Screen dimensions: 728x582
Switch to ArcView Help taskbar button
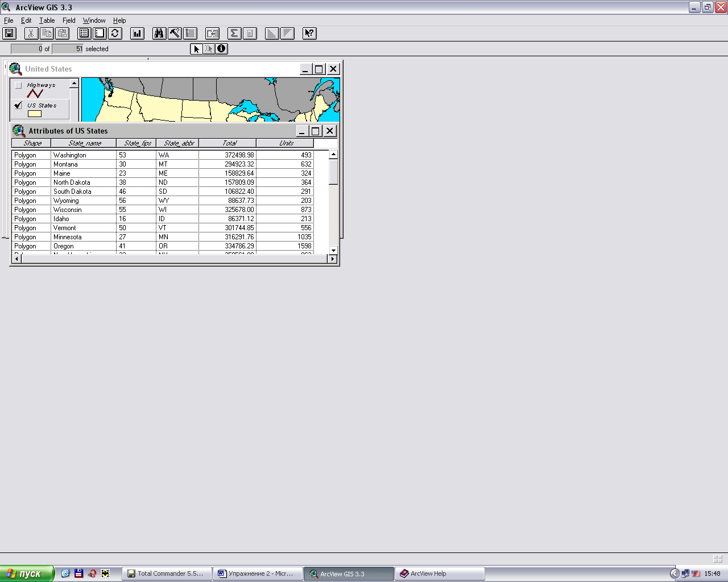pyautogui.click(x=440, y=573)
